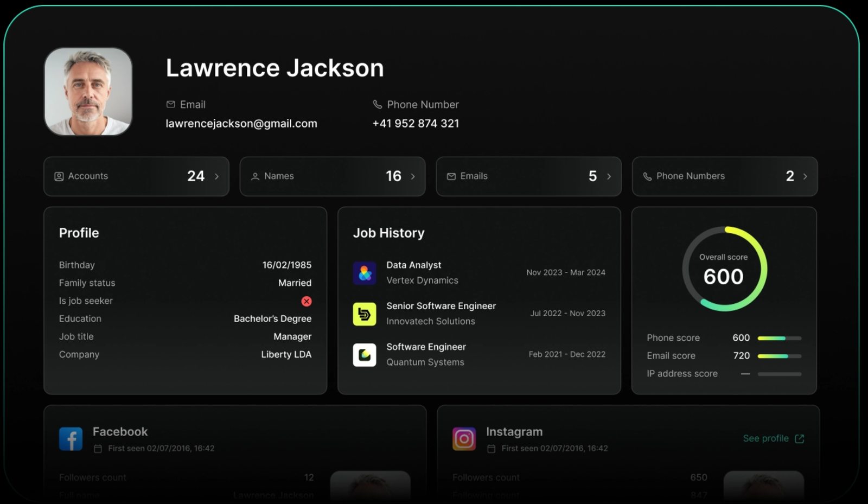The width and height of the screenshot is (868, 504).
Task: Click the phone number +41 952 874 321
Action: (x=416, y=124)
